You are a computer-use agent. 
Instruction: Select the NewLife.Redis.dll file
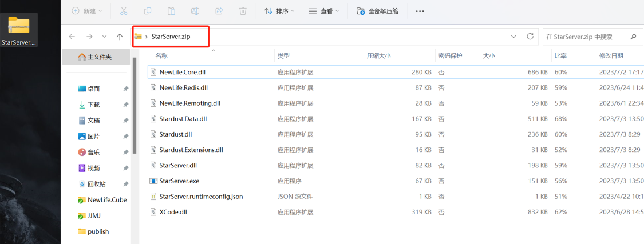click(x=184, y=87)
